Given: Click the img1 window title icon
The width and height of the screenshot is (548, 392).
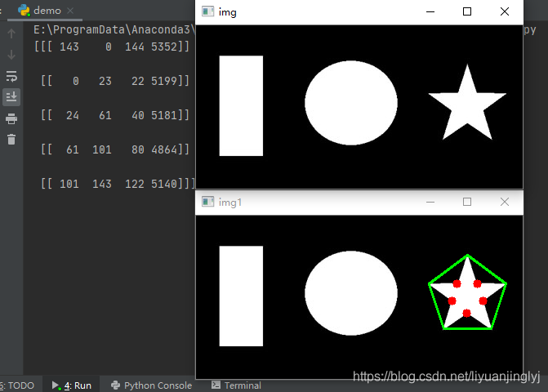Looking at the screenshot, I should point(208,202).
